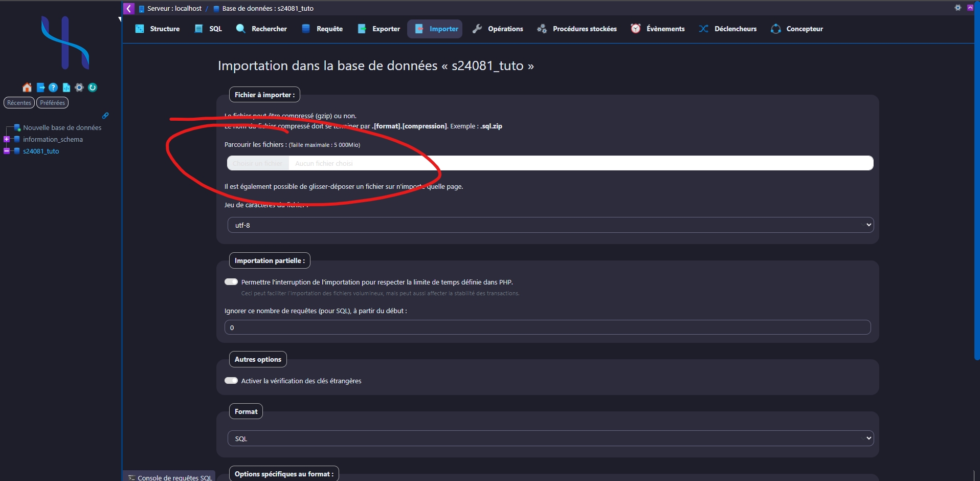
Task: Click the home icon in the sidebar
Action: (x=27, y=88)
